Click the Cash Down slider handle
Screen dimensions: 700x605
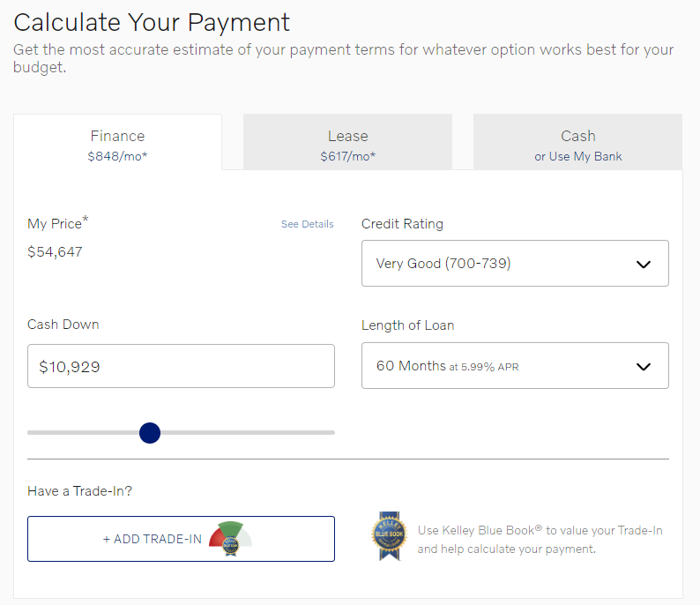[x=150, y=433]
